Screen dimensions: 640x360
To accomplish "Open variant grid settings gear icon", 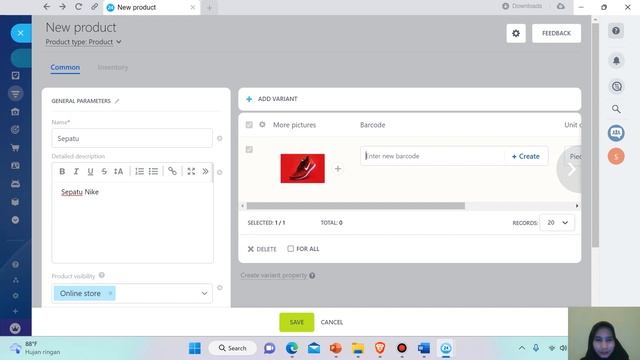I will 262,124.
